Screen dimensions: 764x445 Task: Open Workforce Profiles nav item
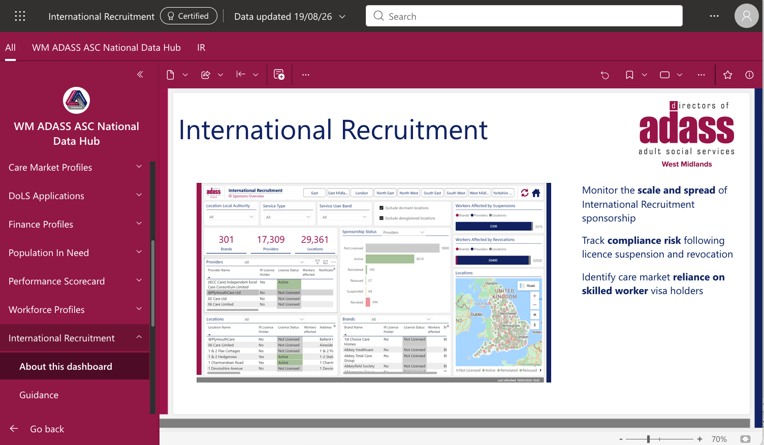[75, 310]
